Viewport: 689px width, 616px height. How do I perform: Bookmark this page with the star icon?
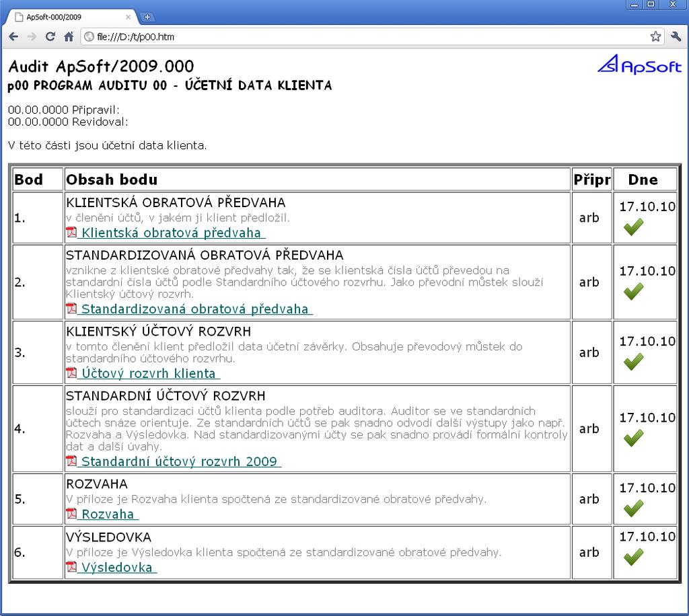click(x=655, y=36)
